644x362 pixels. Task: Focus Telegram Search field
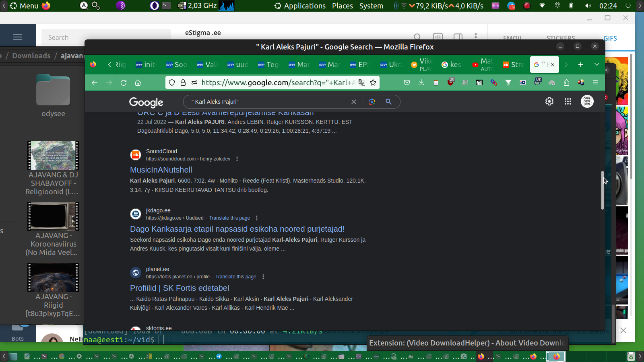tap(106, 37)
